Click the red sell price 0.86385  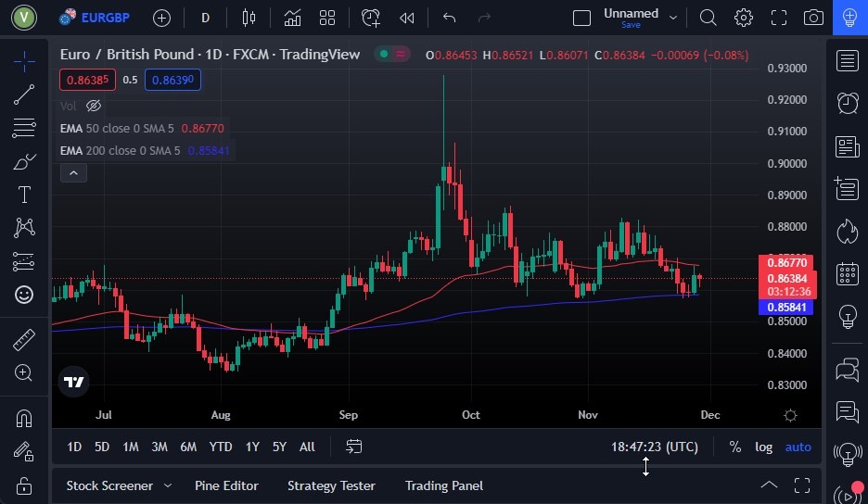(x=87, y=81)
